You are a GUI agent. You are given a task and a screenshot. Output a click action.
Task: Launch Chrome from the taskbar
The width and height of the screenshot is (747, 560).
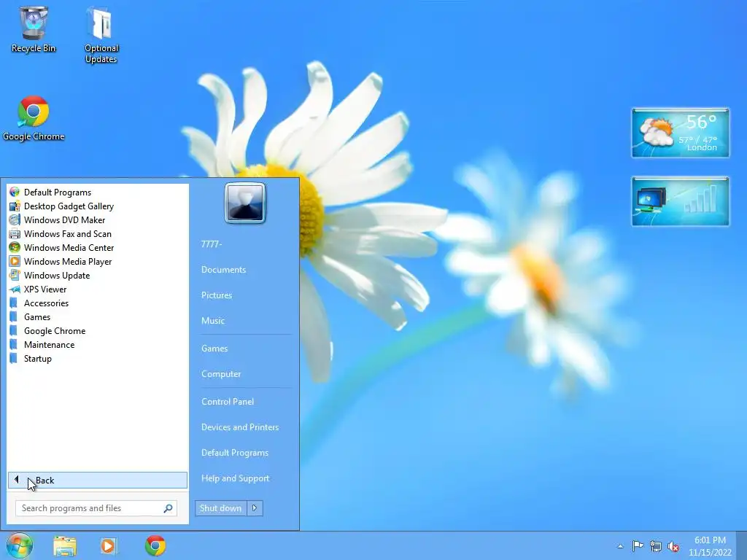(155, 545)
